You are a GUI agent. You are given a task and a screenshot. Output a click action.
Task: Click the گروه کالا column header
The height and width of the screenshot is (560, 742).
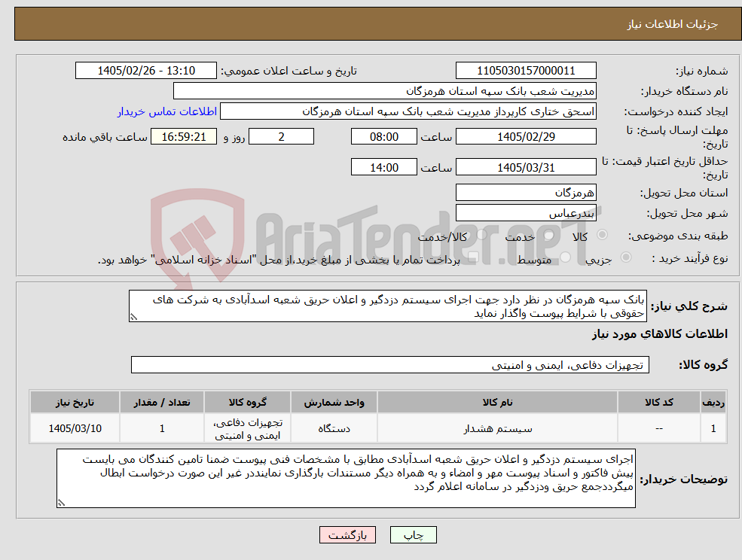point(248,403)
